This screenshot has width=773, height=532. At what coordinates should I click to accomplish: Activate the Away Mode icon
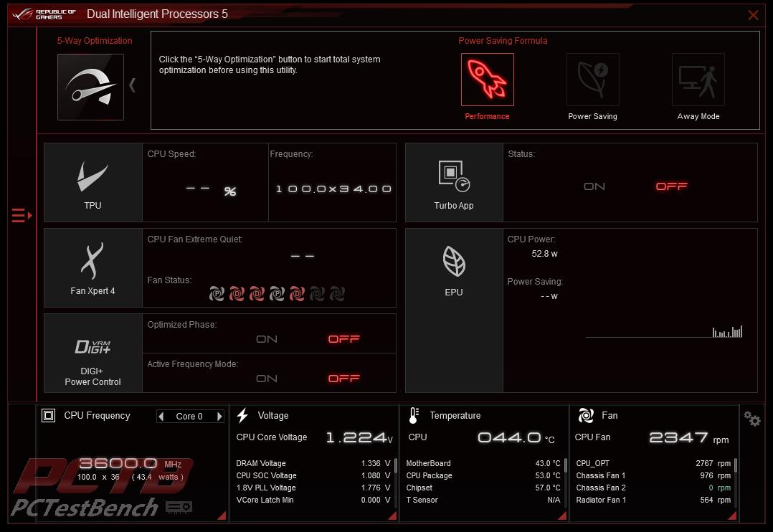pyautogui.click(x=698, y=80)
